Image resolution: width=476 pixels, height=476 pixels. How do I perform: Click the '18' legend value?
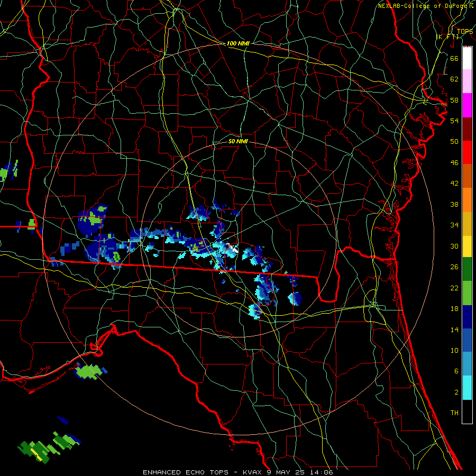(x=454, y=309)
